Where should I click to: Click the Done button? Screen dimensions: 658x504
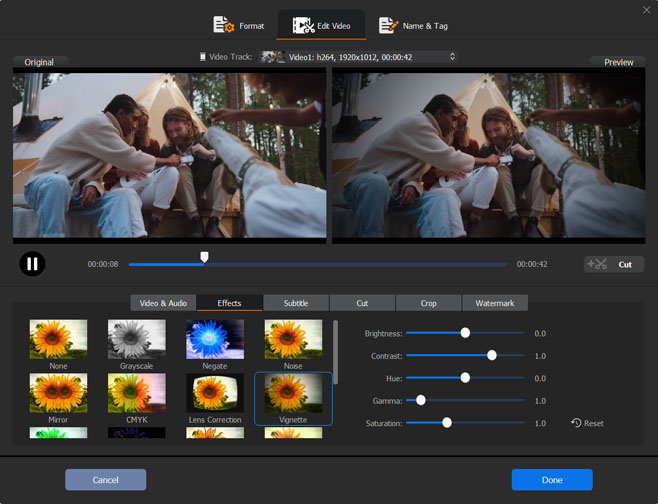click(552, 480)
